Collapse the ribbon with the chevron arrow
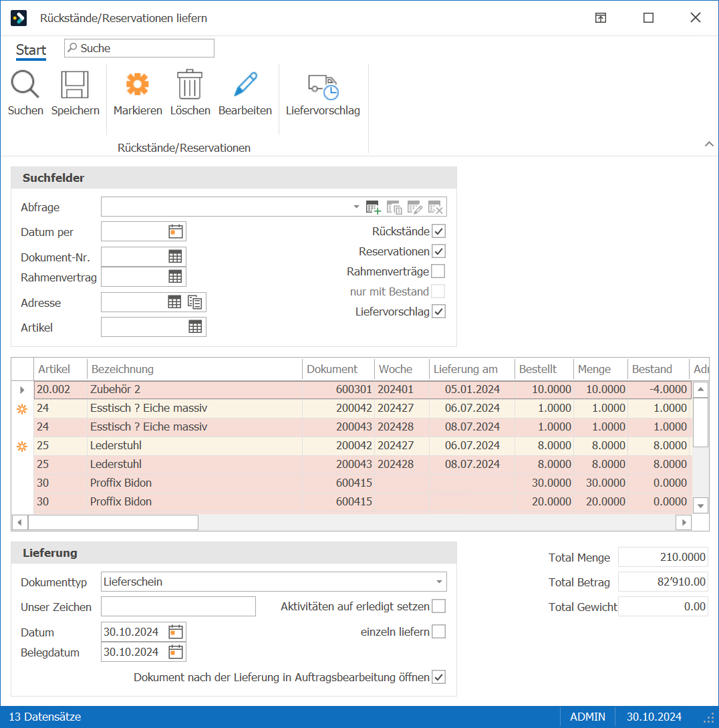 click(709, 144)
